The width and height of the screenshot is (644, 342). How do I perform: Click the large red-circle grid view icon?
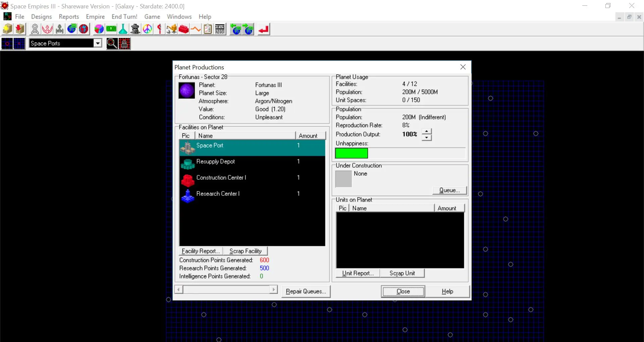(x=7, y=44)
